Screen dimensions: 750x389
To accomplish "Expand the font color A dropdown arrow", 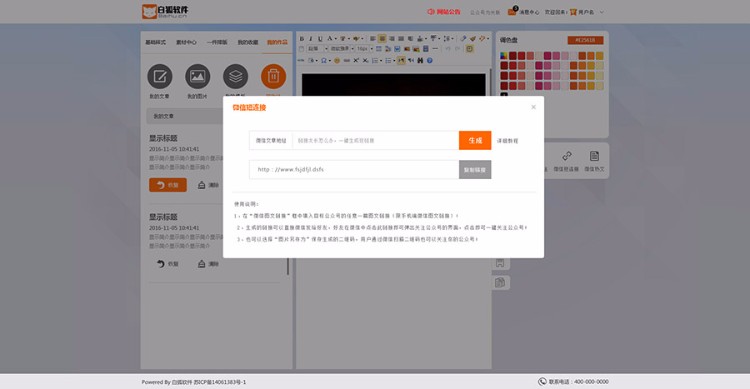I will pyautogui.click(x=336, y=39).
